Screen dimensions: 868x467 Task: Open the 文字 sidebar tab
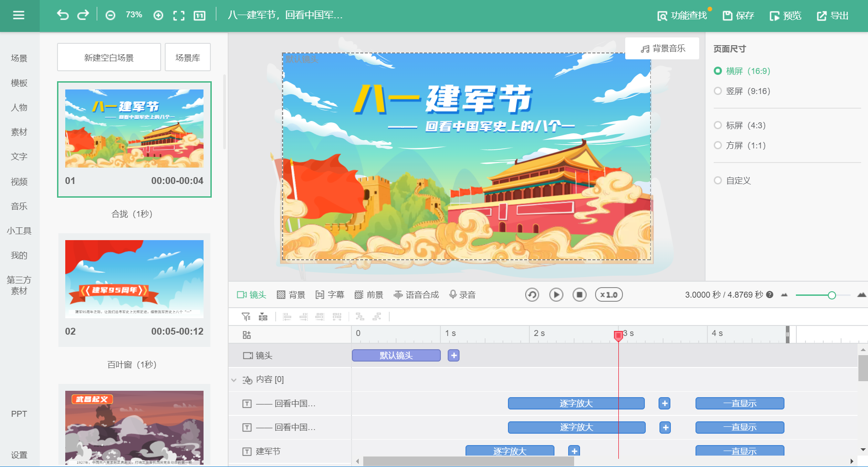(x=19, y=157)
